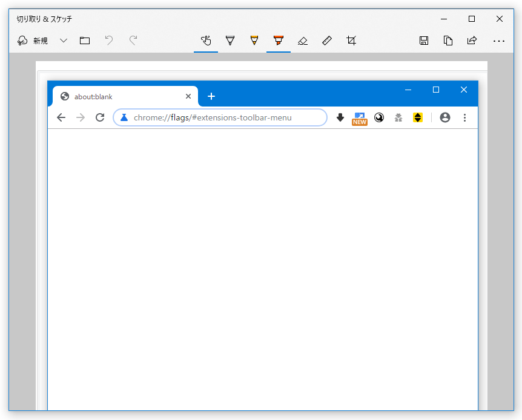Open a file using the folder icon
The height and width of the screenshot is (420, 522).
tap(85, 41)
